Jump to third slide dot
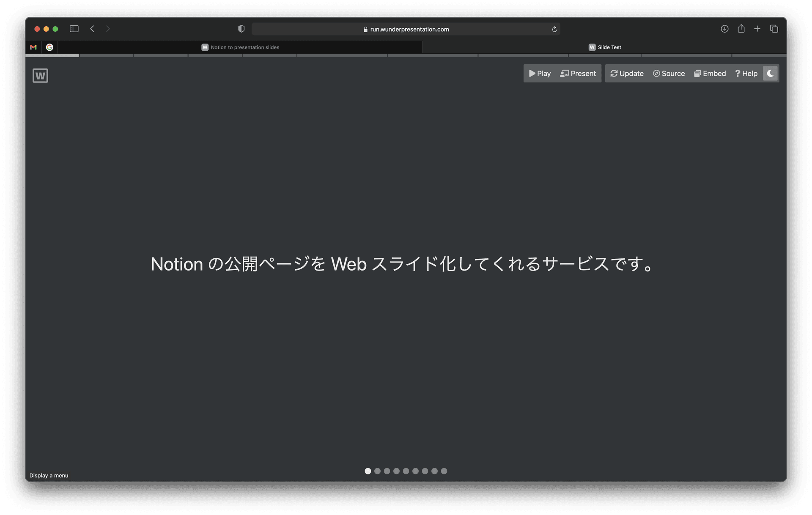The image size is (812, 515). click(x=387, y=471)
